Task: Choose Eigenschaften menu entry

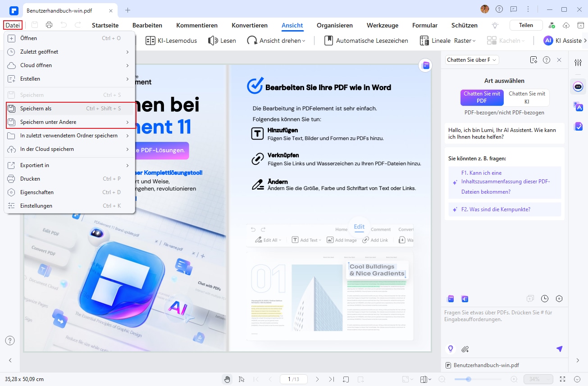Action: 69,192
